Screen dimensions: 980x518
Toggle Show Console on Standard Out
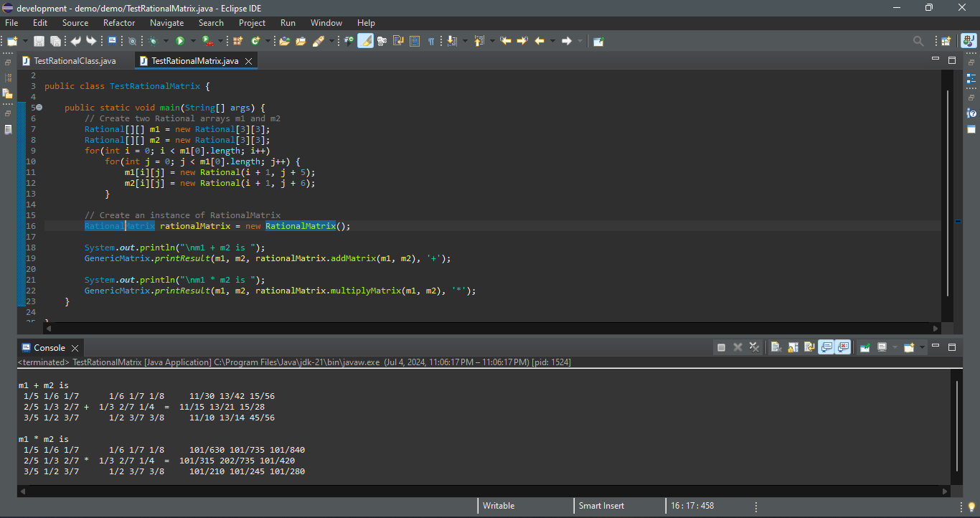pyautogui.click(x=826, y=347)
